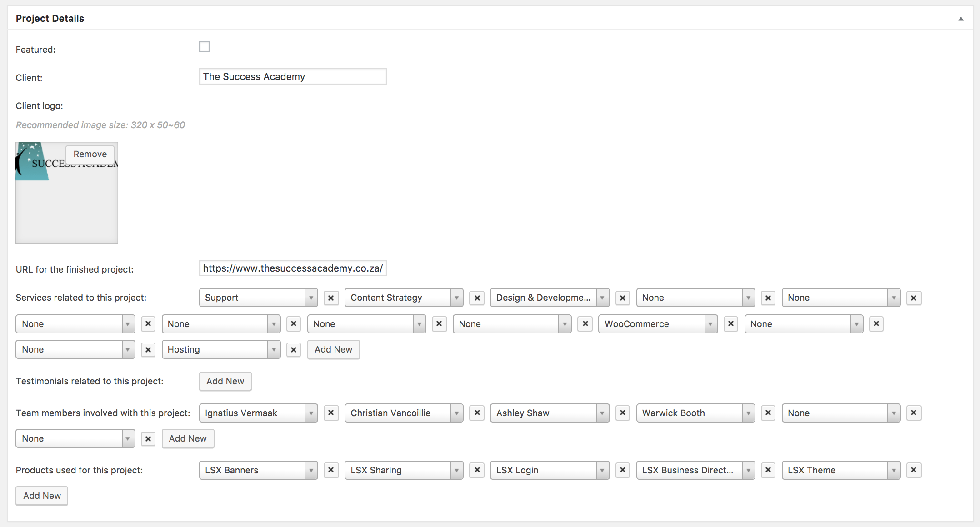
Task: Remove Warwick Booth from team members
Action: coord(768,413)
